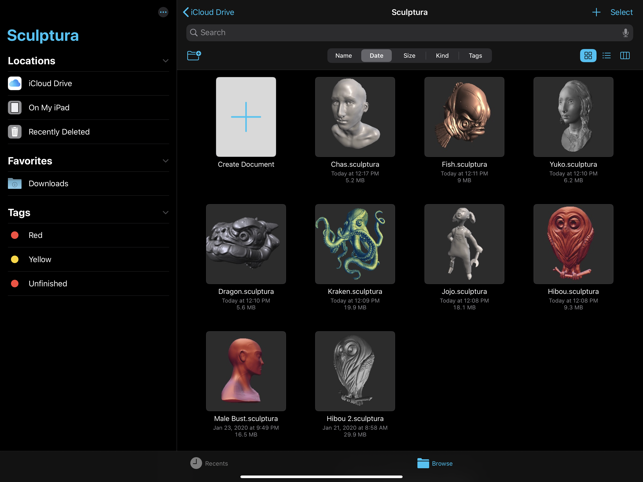Open the Recently Deleted trash icon
Image resolution: width=643 pixels, height=482 pixels.
tap(15, 132)
